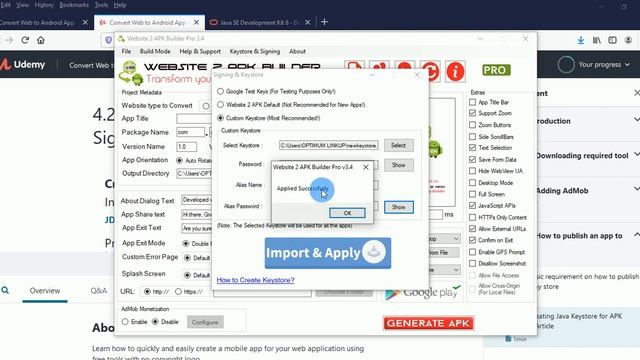The image size is (640, 360).
Task: Enable the Full Screen checkbox
Action: pyautogui.click(x=473, y=194)
